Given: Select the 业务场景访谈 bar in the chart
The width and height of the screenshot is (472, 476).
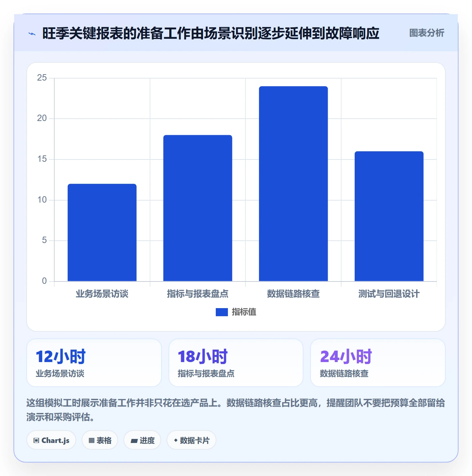Looking at the screenshot, I should point(102,232).
